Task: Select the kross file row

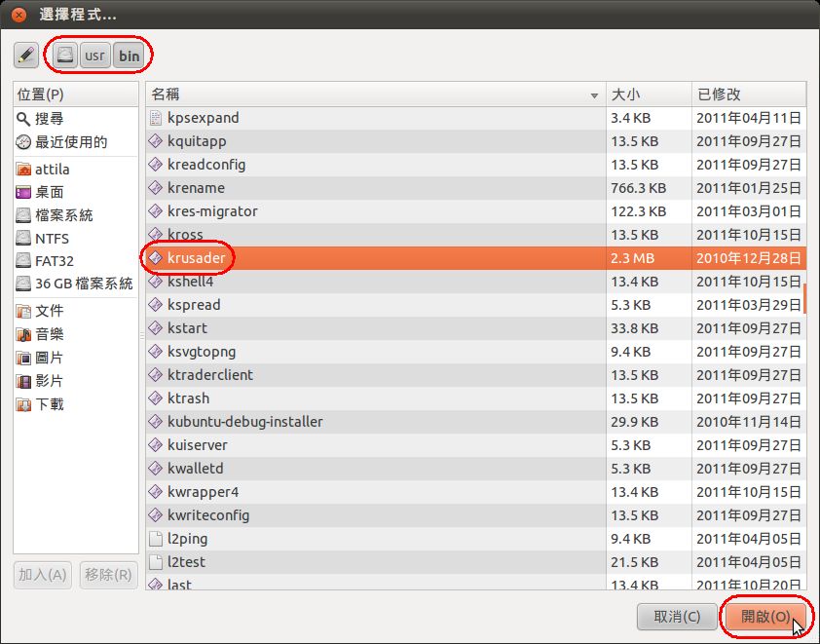Action: coord(475,235)
